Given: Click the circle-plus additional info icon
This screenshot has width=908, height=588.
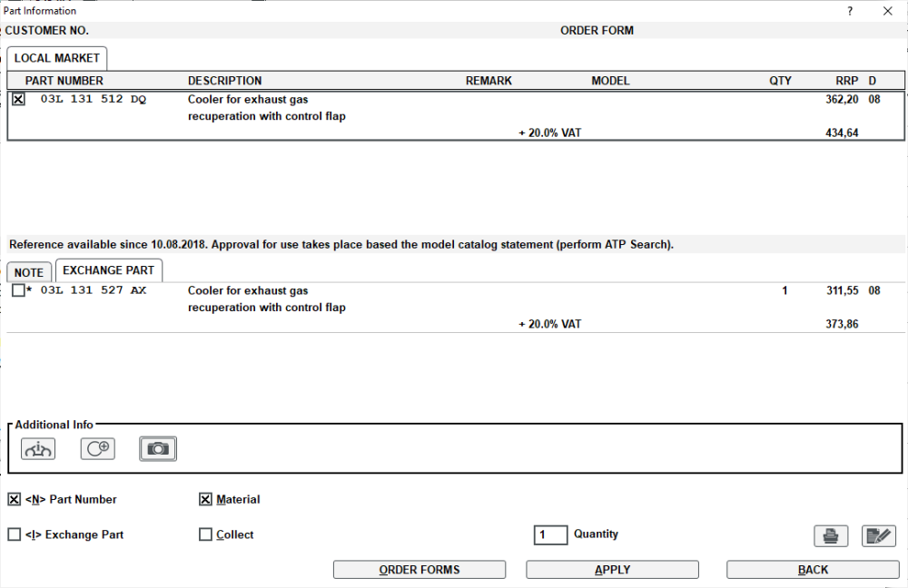Looking at the screenshot, I should (x=98, y=449).
